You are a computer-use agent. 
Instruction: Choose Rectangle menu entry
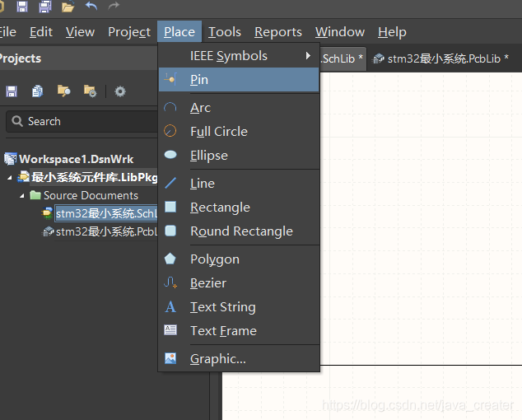point(239,208)
